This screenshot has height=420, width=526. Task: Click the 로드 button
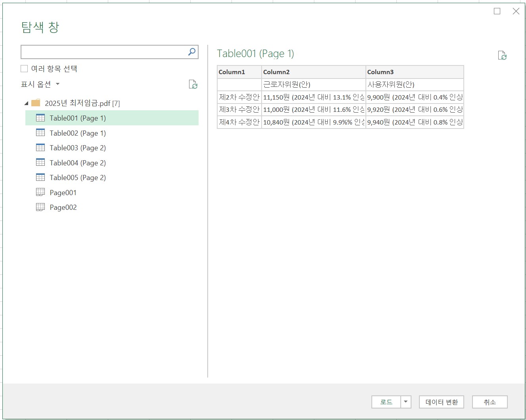386,402
